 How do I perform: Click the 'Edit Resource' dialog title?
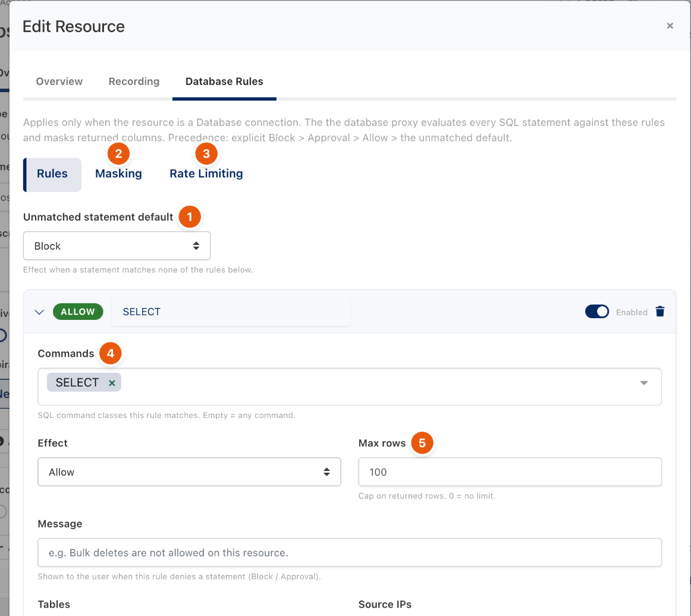74,27
